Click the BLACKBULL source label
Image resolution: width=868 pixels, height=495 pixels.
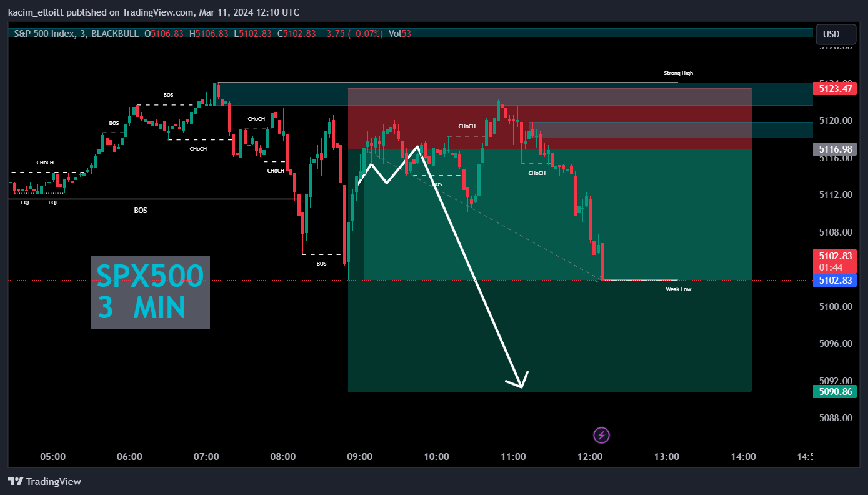click(x=116, y=34)
